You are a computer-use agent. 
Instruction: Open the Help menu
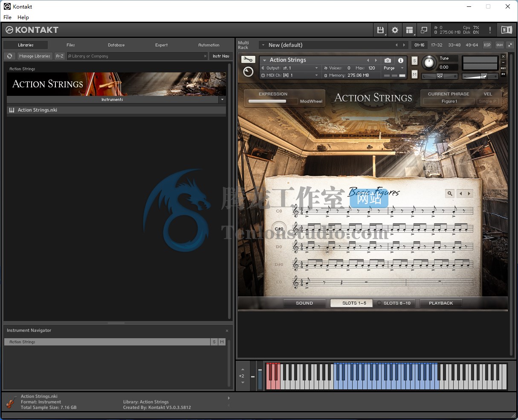tap(23, 17)
